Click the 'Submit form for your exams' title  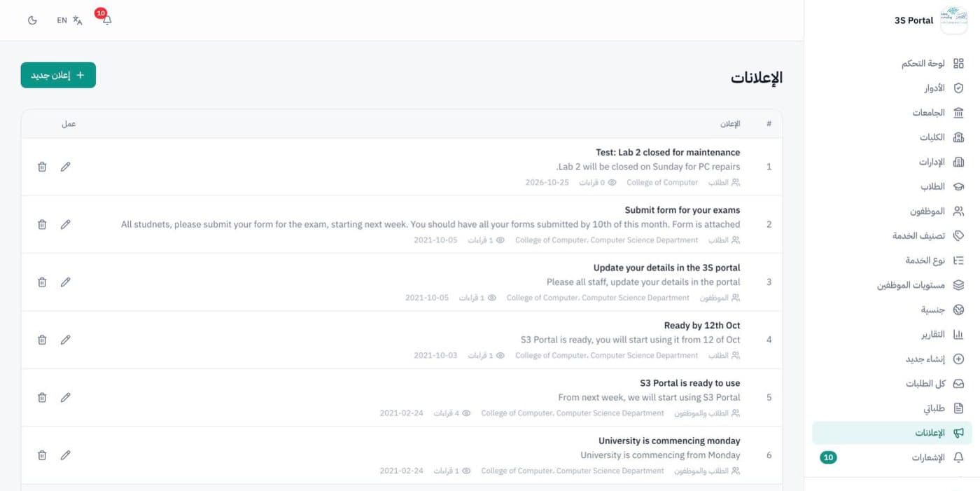coord(682,210)
